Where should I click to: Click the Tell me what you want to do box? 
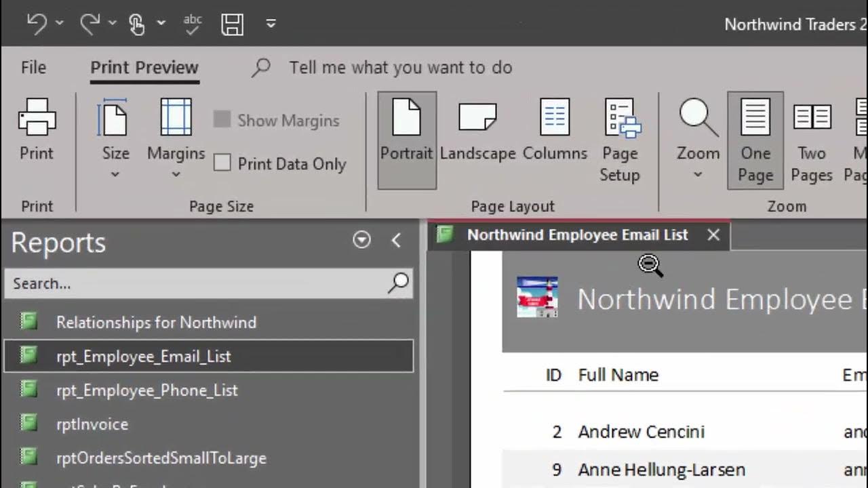[400, 68]
